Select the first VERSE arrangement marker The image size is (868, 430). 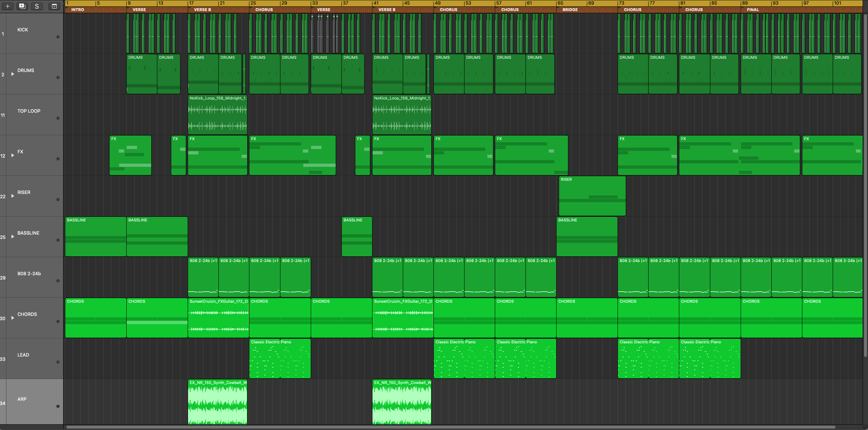point(157,10)
